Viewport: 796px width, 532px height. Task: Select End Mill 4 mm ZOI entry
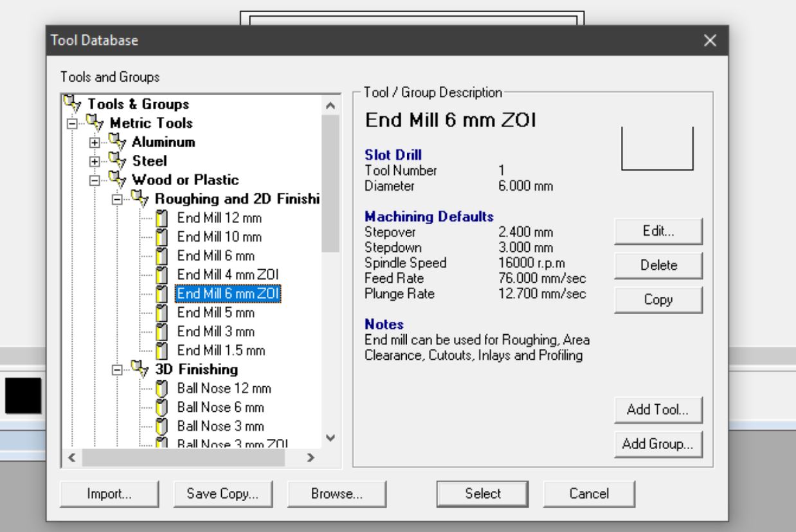(x=228, y=274)
